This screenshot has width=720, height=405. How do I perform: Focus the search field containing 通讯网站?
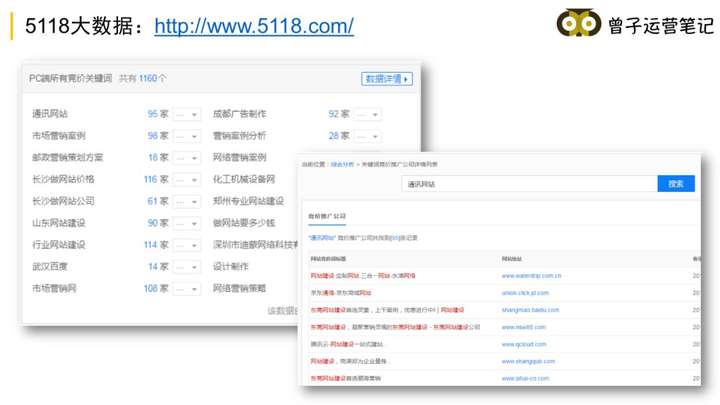point(529,184)
